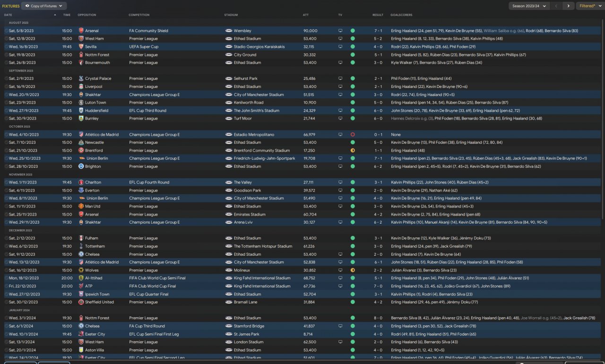Click the Aston Villa club badge

pyautogui.click(x=81, y=350)
